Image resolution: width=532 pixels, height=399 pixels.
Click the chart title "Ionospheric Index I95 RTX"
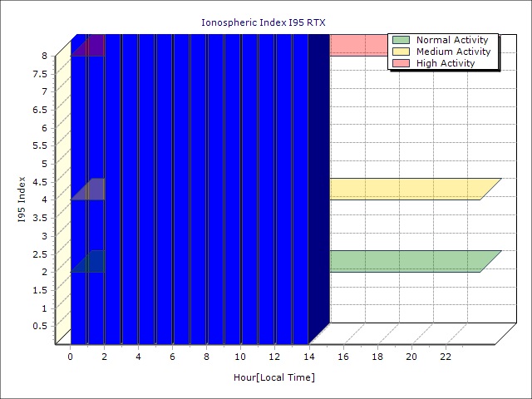(x=264, y=22)
